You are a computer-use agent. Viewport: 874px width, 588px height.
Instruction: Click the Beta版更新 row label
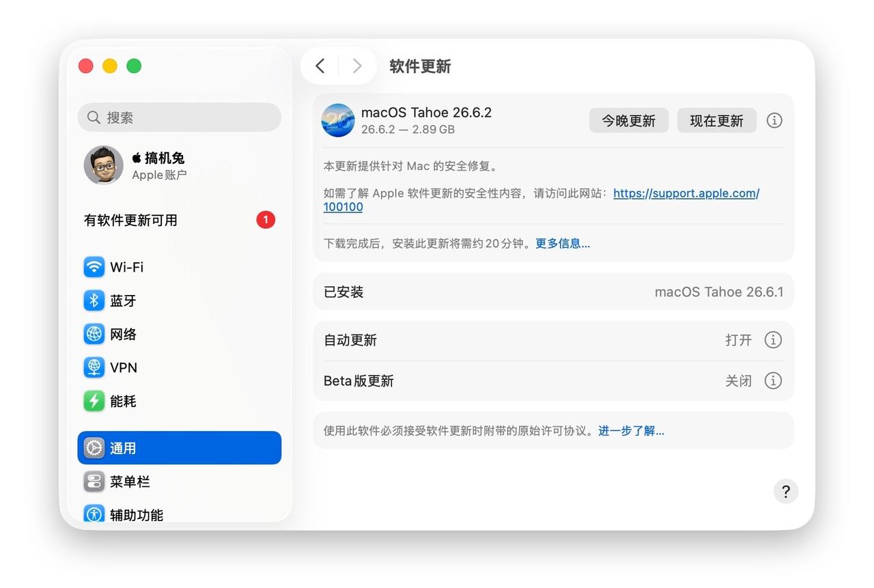point(358,380)
